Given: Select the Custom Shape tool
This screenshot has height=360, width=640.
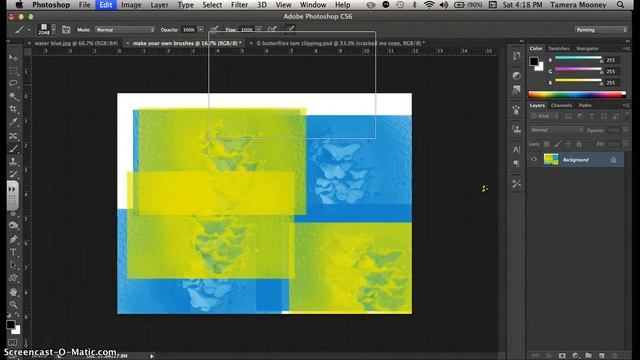Looking at the screenshot, I should (x=13, y=278).
